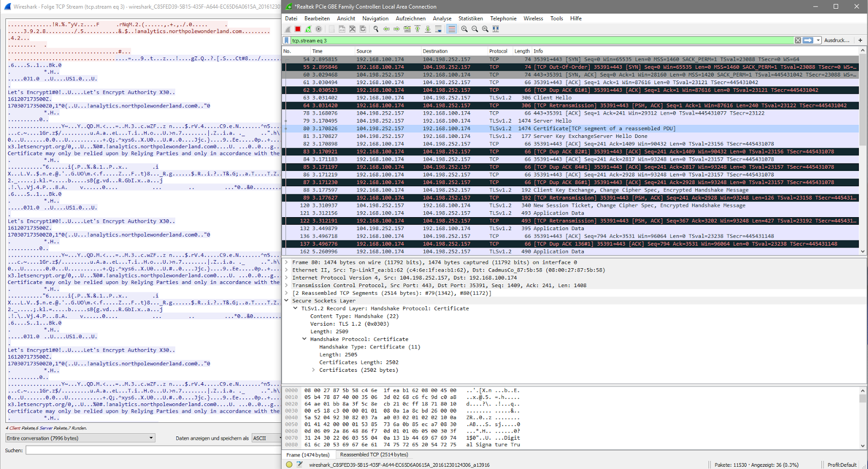Expand the 2 Reassembled TCP Segments row

[286, 293]
